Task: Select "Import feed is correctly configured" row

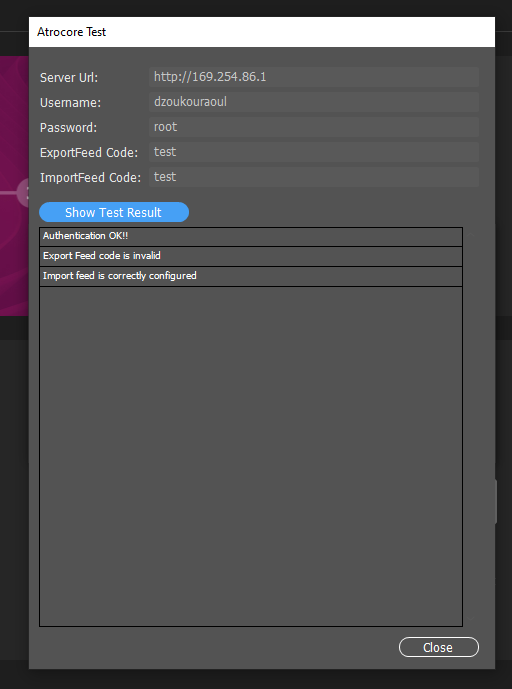Action: pyautogui.click(x=251, y=276)
